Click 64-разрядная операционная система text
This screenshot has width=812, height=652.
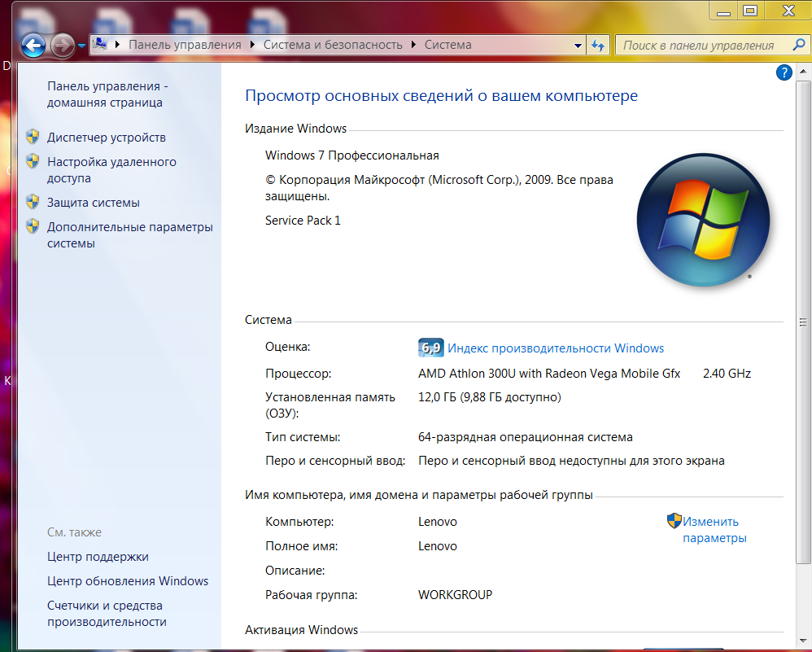525,437
